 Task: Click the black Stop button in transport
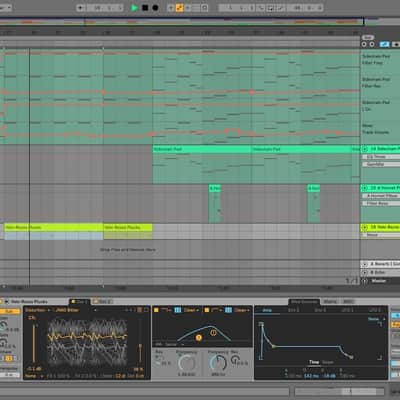[x=145, y=8]
